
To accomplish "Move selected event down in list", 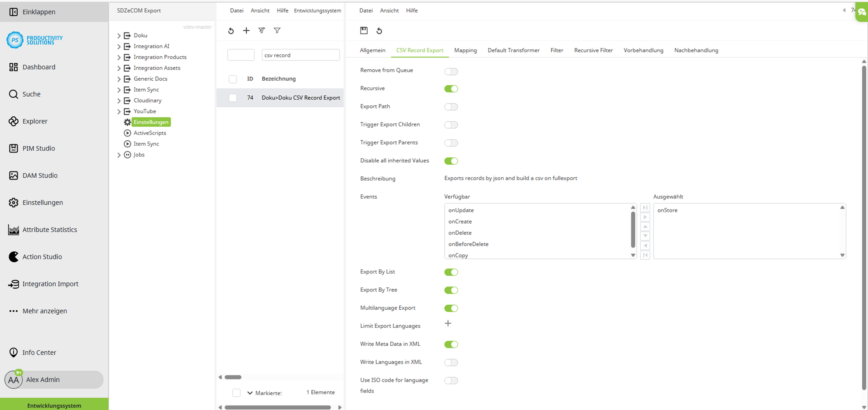I will click(x=645, y=236).
